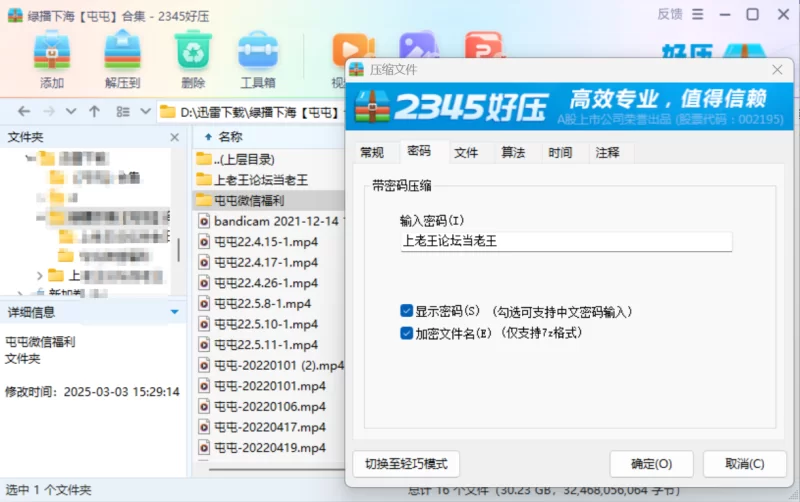The image size is (800, 502).
Task: Click the folder tree vertical scrollbar
Action: pyautogui.click(x=178, y=250)
